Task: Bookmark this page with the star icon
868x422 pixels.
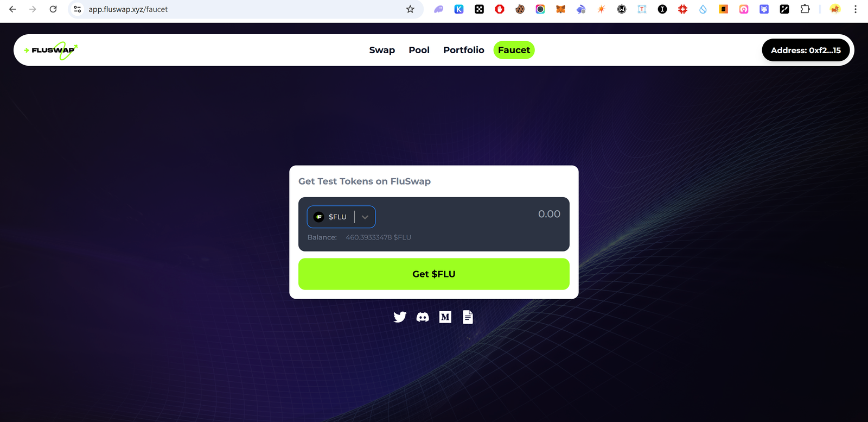Action: (x=410, y=9)
